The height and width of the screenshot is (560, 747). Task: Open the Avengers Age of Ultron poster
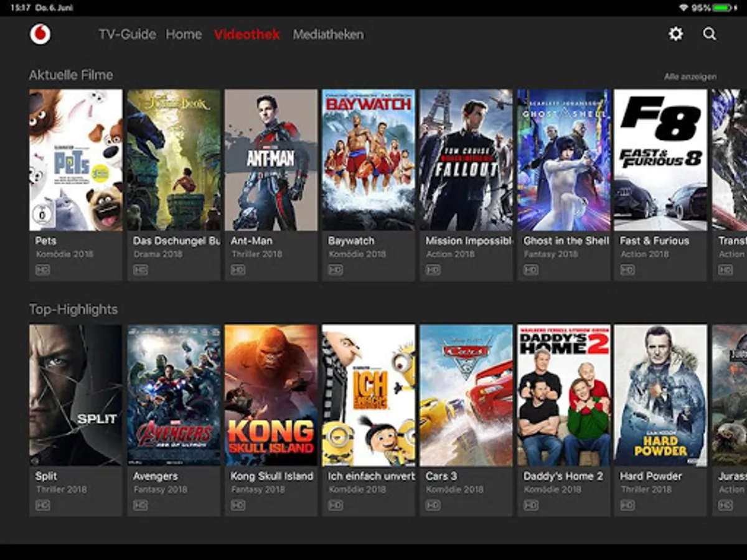point(174,395)
